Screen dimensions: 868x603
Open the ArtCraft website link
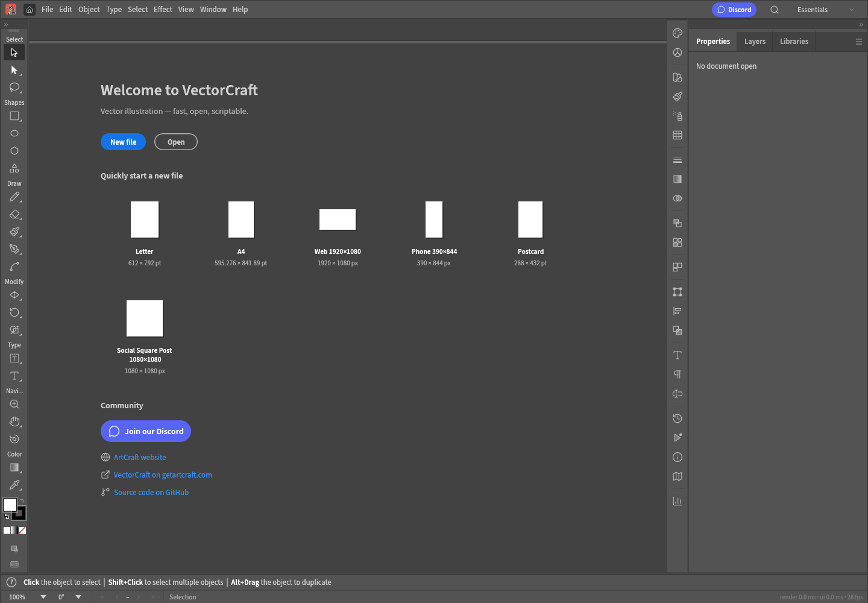point(140,457)
